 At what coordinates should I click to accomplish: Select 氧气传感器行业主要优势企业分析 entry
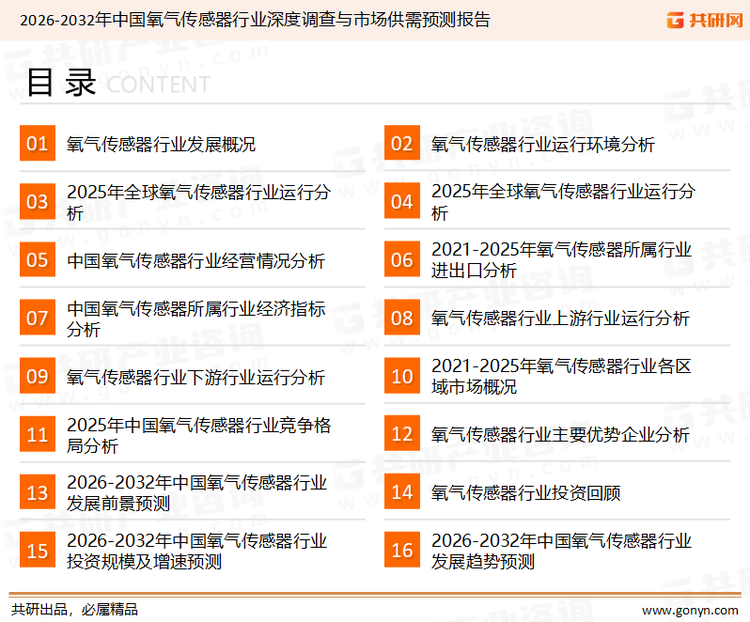560,434
